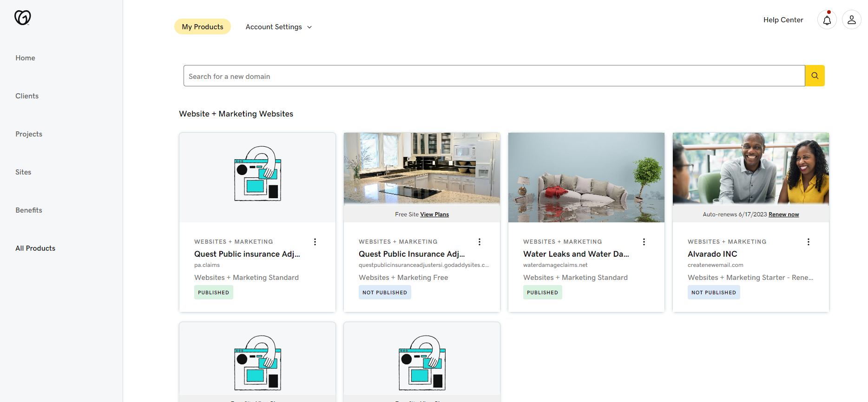Open options menu for pa.claims site card
Viewport: 868px width, 402px height.
pos(315,242)
